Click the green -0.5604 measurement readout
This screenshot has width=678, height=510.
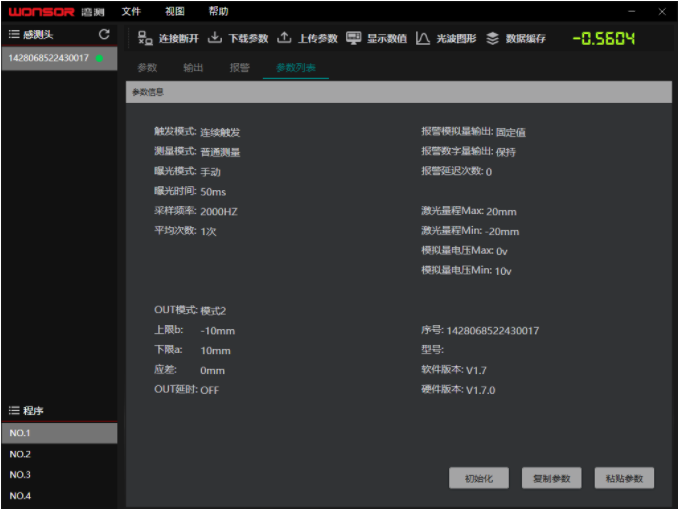click(604, 38)
